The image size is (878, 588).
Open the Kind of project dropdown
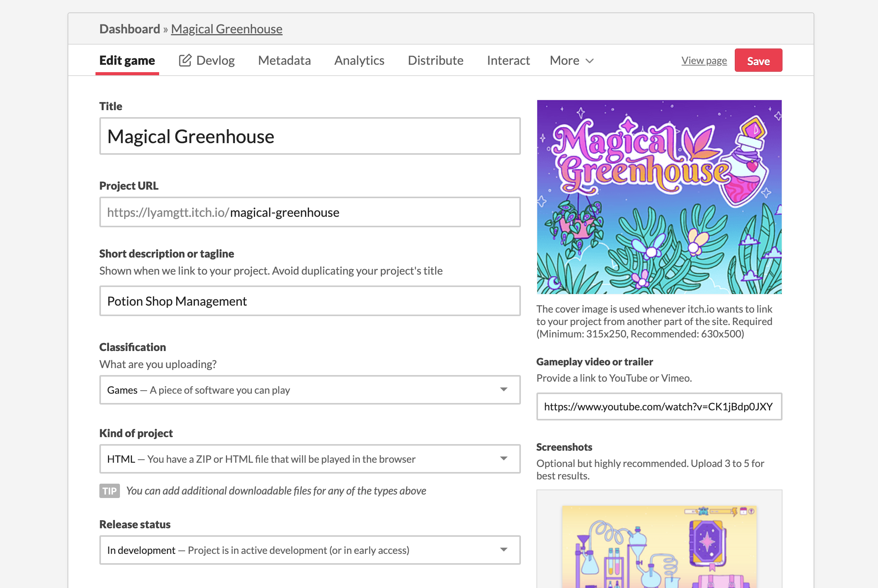310,459
